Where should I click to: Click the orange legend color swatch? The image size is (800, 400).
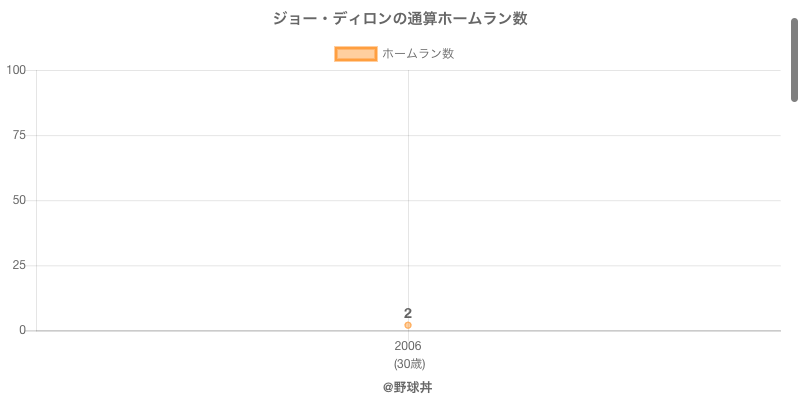click(x=355, y=54)
